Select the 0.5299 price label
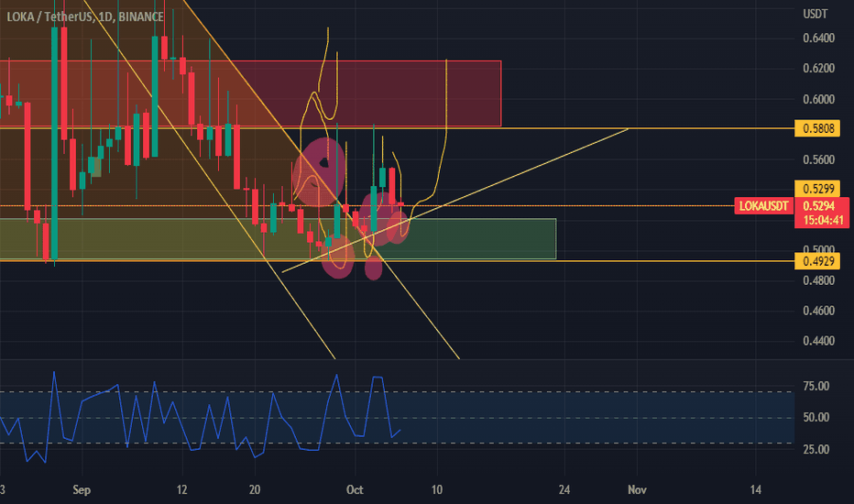Viewport: 854px width, 504px height. [x=817, y=189]
